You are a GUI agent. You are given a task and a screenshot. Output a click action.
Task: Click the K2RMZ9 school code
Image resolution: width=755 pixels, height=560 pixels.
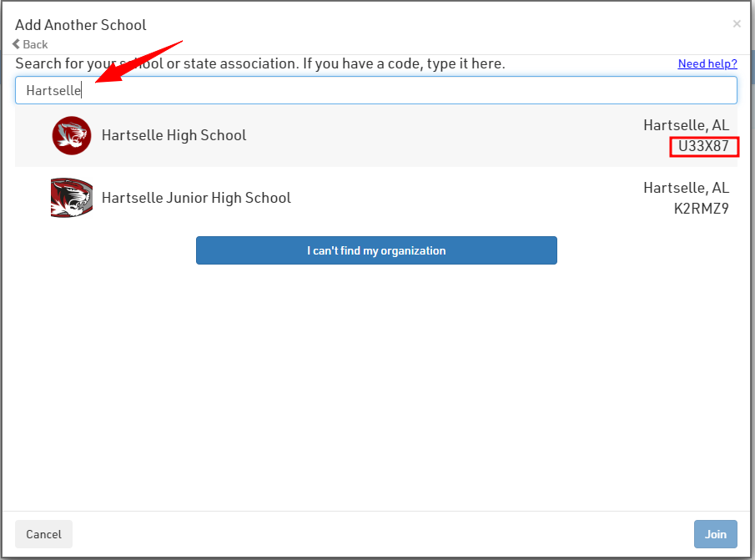[x=701, y=209]
